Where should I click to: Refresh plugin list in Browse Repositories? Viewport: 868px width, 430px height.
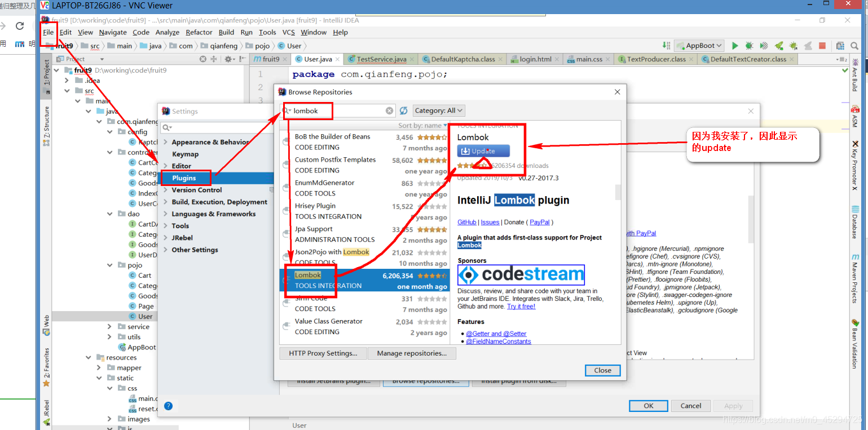click(404, 110)
